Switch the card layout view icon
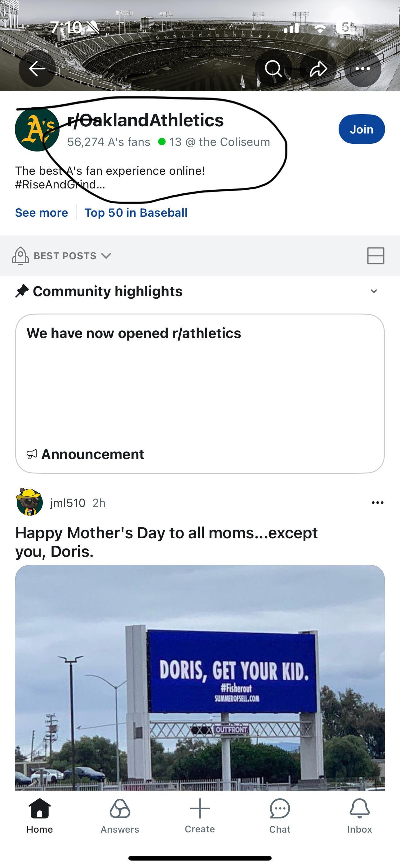 [376, 256]
